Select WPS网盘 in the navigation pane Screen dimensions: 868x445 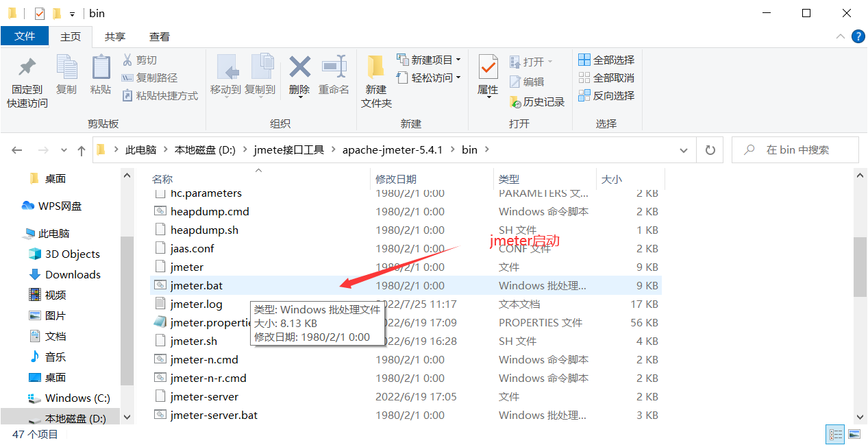pyautogui.click(x=51, y=206)
